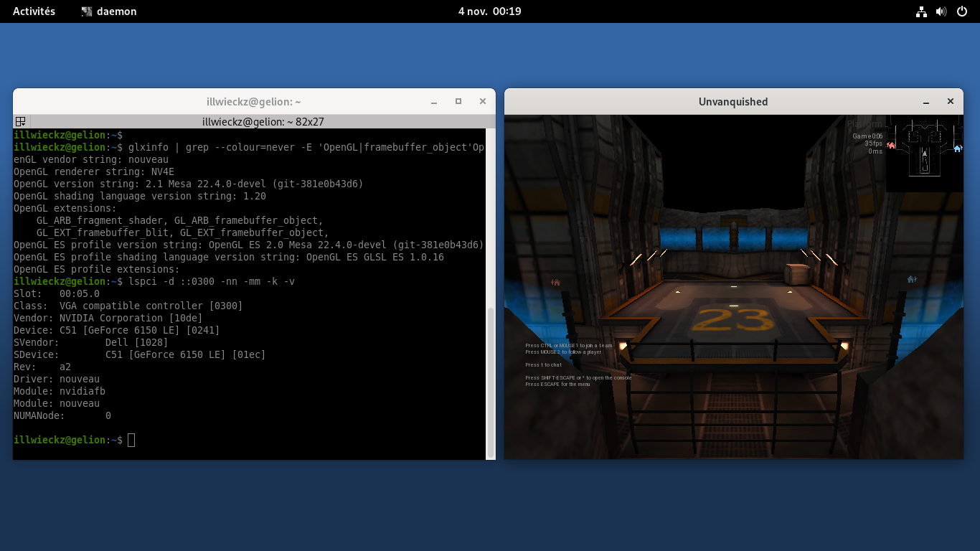Click the Unvanquished window title

point(733,102)
